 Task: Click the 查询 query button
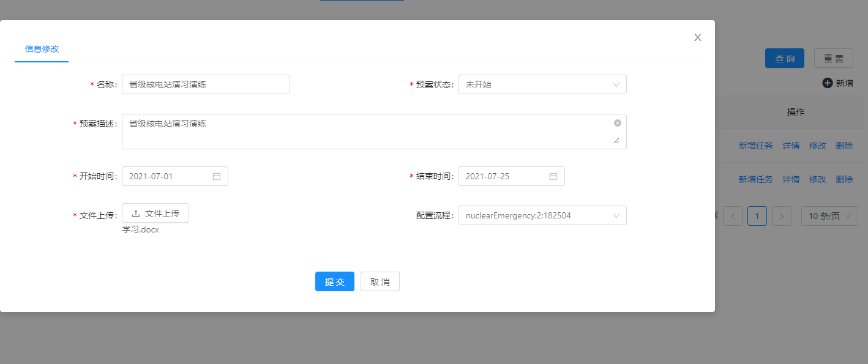784,58
